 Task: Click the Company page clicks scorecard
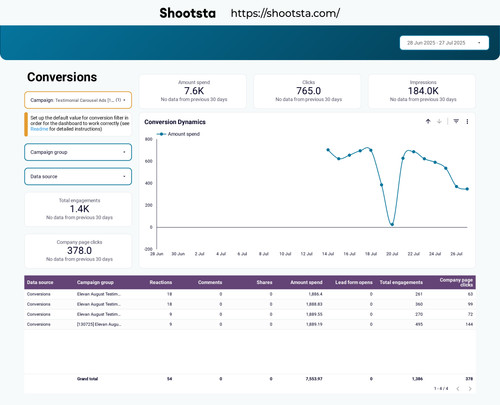pos(78,251)
